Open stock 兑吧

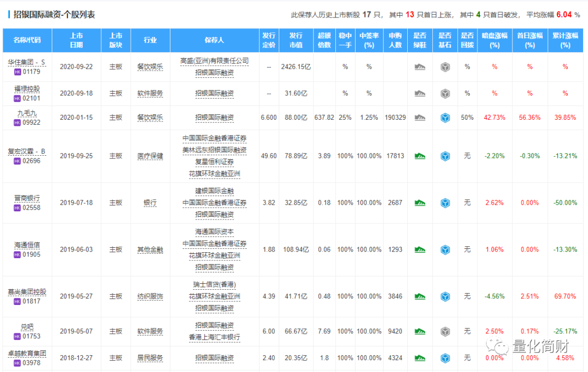pos(27,327)
